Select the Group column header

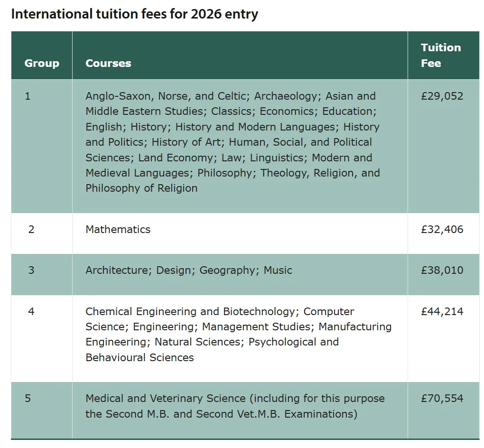point(41,63)
